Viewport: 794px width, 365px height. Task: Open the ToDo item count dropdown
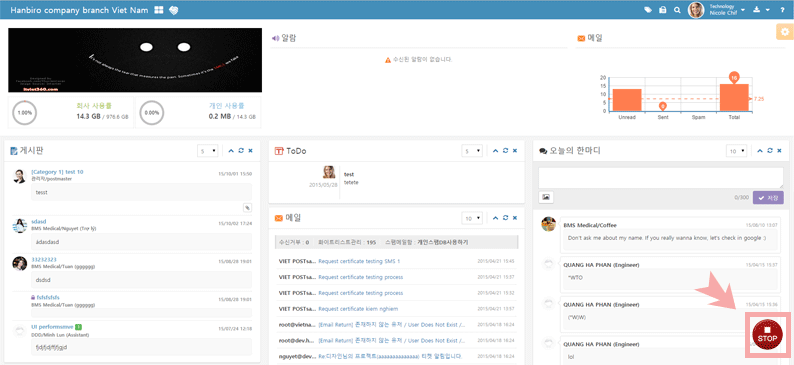[x=472, y=151]
